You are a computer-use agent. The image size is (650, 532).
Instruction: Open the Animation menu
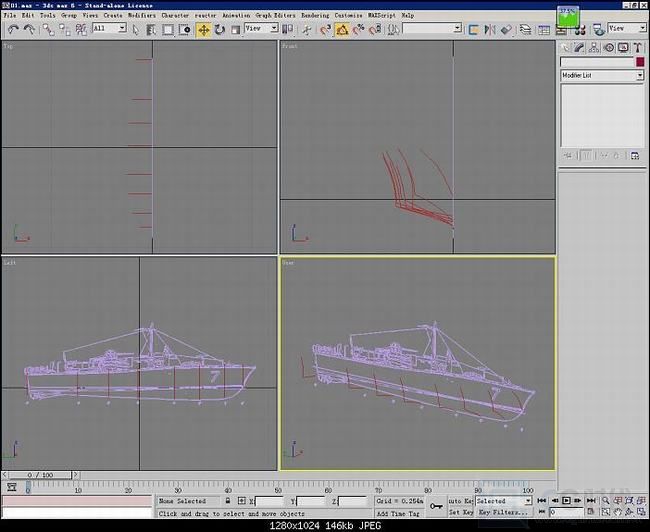pos(236,15)
